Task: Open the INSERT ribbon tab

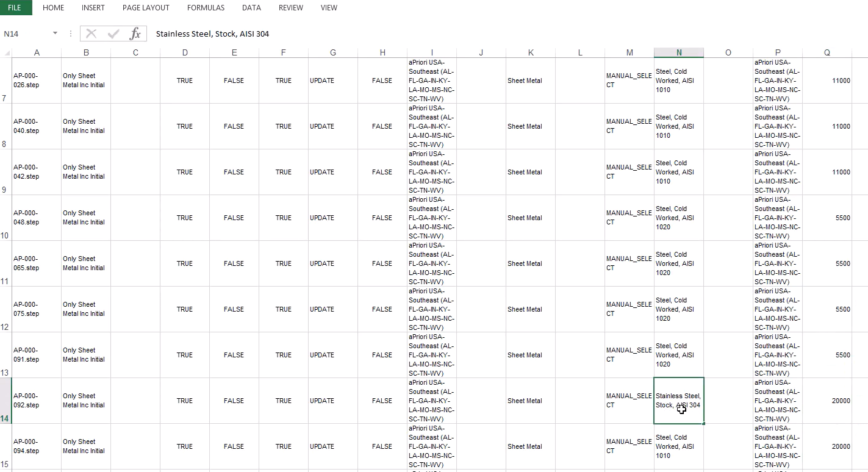Action: point(93,7)
